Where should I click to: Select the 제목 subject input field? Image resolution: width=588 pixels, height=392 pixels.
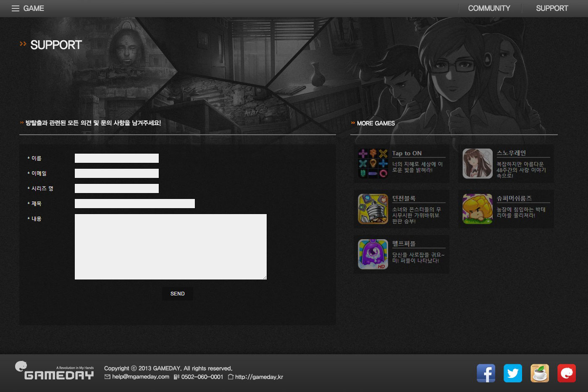pyautogui.click(x=135, y=204)
